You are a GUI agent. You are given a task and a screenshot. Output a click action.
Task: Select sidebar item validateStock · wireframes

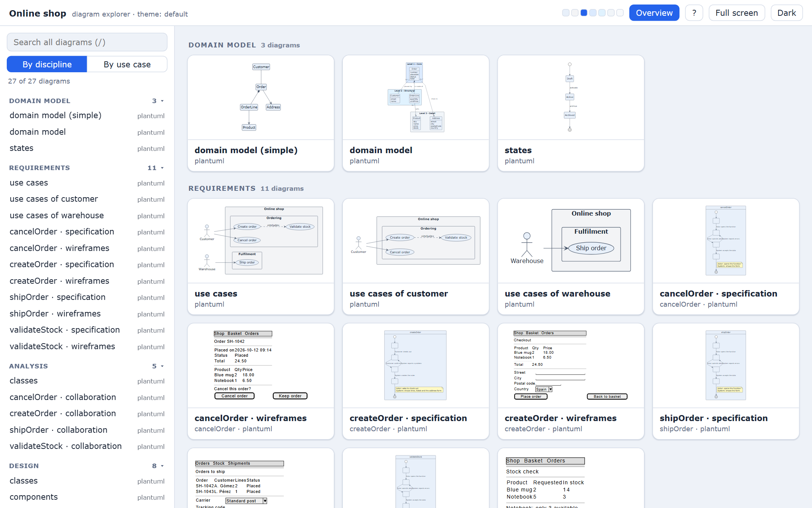(87, 347)
